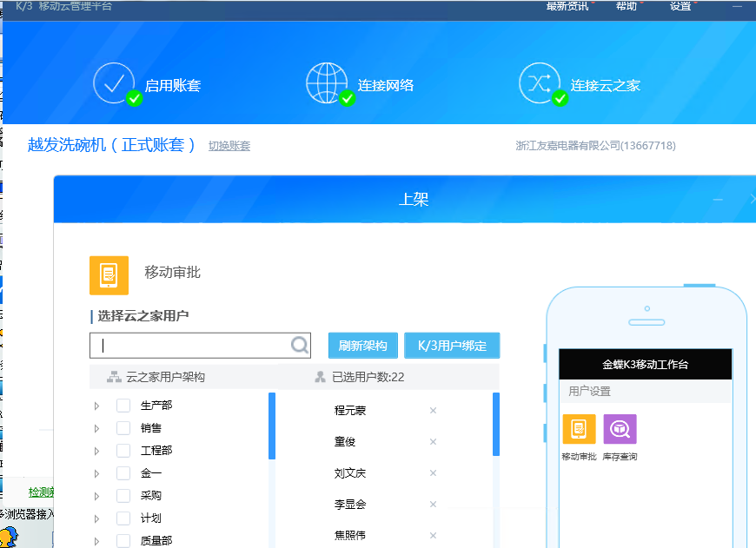Click 浙江友嘉电器有限公司(13667718) company text
756x548 pixels.
(x=595, y=146)
